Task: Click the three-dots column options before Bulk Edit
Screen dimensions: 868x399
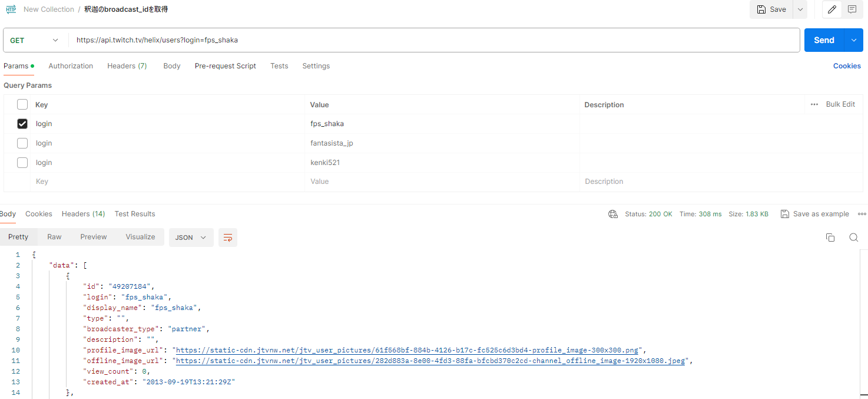Action: [x=814, y=104]
